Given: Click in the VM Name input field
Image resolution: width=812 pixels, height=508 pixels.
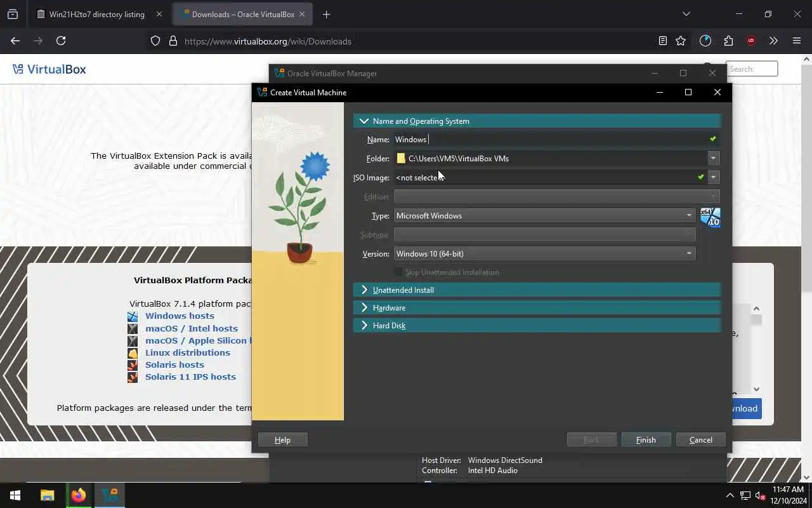Looking at the screenshot, I should click(551, 139).
